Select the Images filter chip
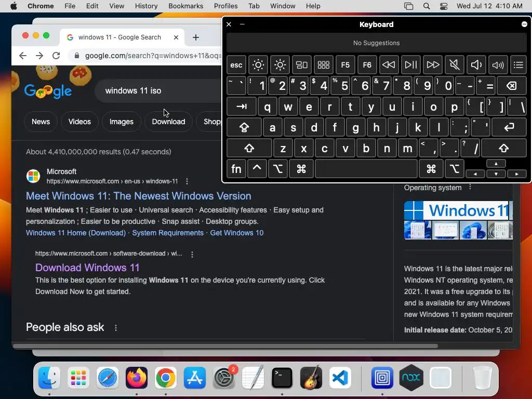532x399 pixels. pyautogui.click(x=122, y=122)
